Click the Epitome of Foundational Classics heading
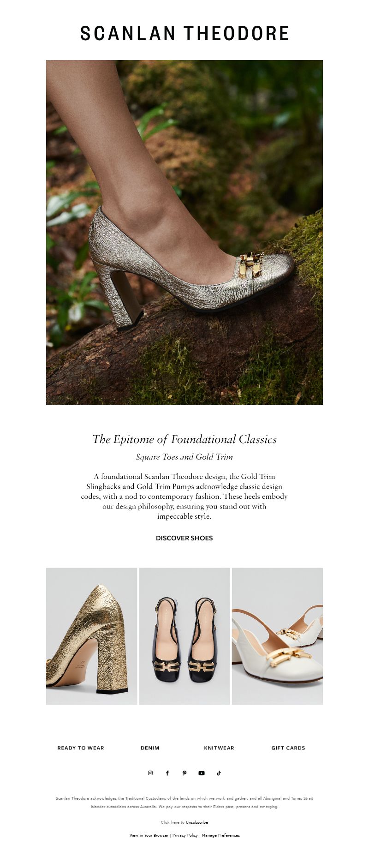The width and height of the screenshot is (369, 868). click(x=184, y=439)
